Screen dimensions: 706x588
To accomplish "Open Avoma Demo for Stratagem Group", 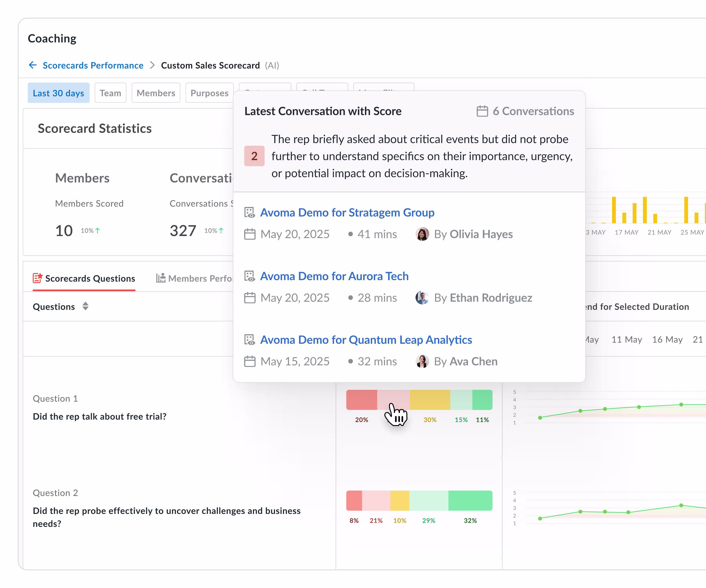I will [x=347, y=213].
